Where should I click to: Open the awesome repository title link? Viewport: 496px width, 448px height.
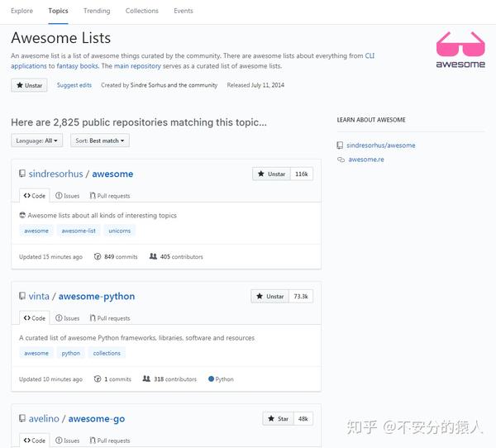click(x=112, y=174)
